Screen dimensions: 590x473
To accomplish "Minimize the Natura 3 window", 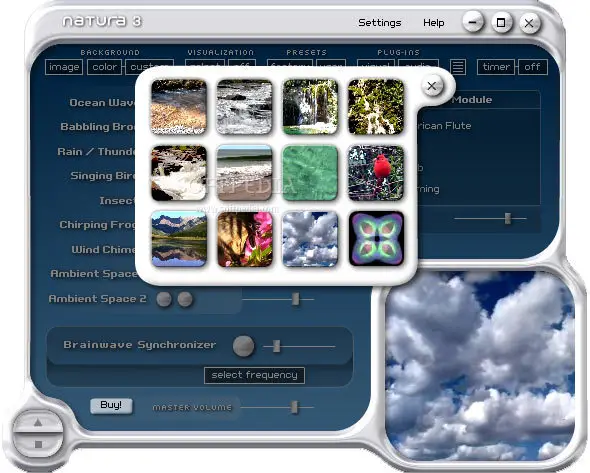I will click(473, 23).
